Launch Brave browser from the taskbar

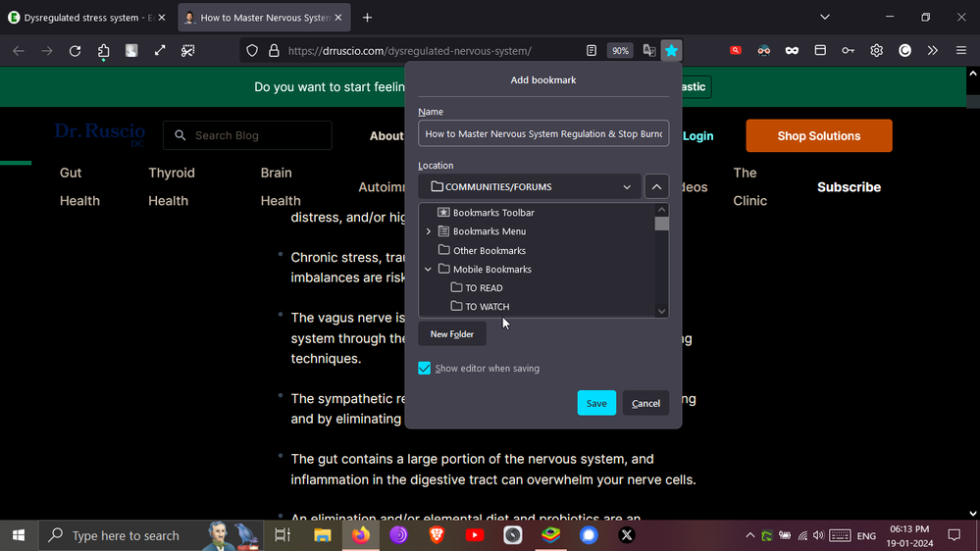[x=437, y=535]
